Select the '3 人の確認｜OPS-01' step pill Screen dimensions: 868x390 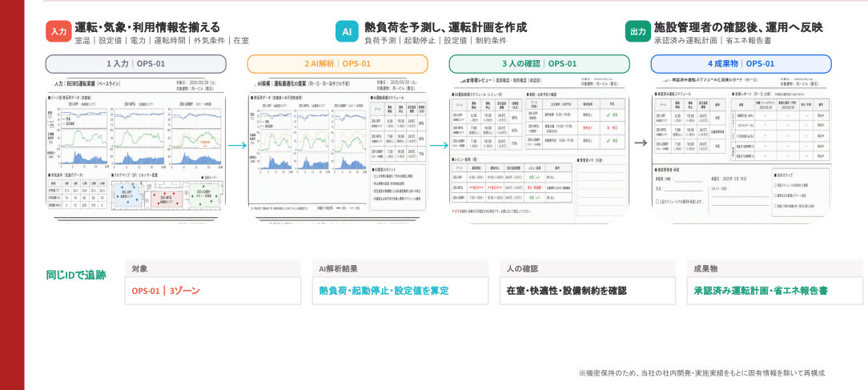pyautogui.click(x=539, y=64)
